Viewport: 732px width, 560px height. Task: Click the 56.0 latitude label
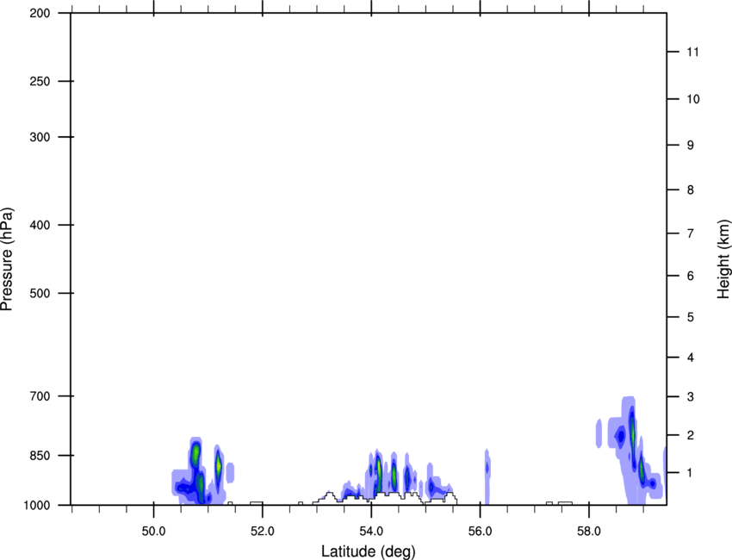pyautogui.click(x=481, y=531)
